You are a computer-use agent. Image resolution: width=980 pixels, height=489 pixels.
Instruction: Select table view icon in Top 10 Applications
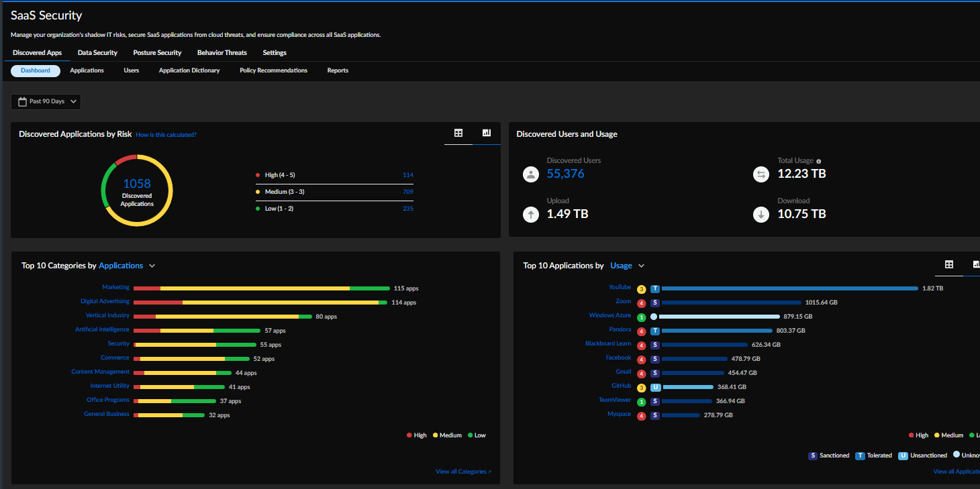(949, 265)
